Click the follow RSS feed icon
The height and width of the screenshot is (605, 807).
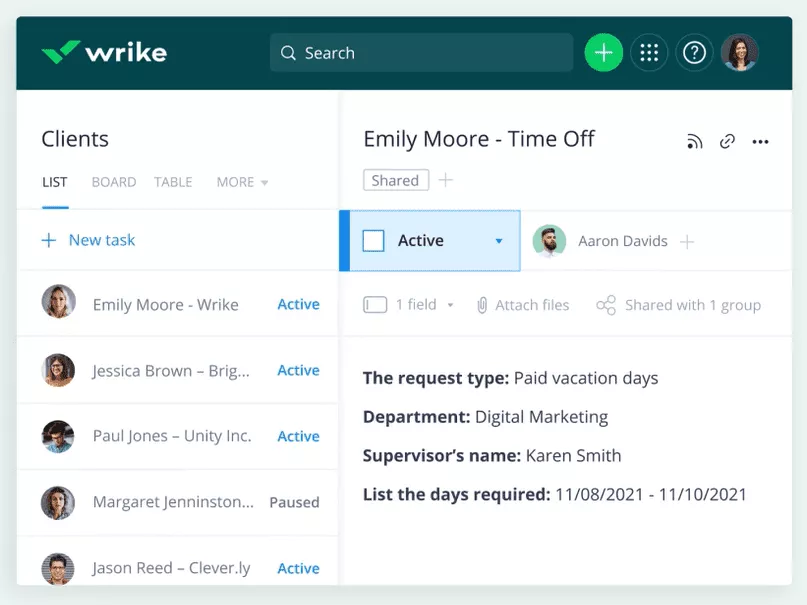(694, 141)
